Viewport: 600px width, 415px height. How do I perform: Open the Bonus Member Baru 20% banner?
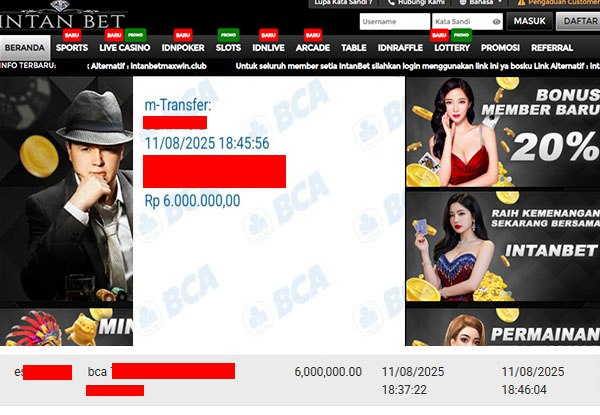(503, 132)
